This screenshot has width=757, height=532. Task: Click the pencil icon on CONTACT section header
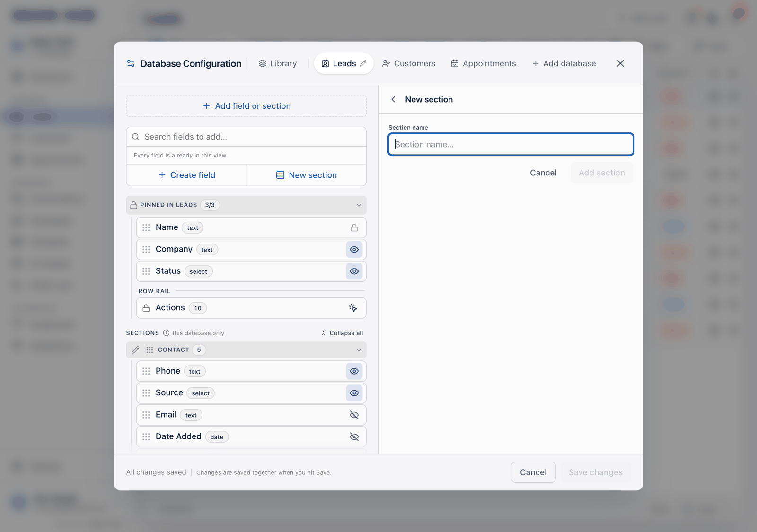point(135,350)
